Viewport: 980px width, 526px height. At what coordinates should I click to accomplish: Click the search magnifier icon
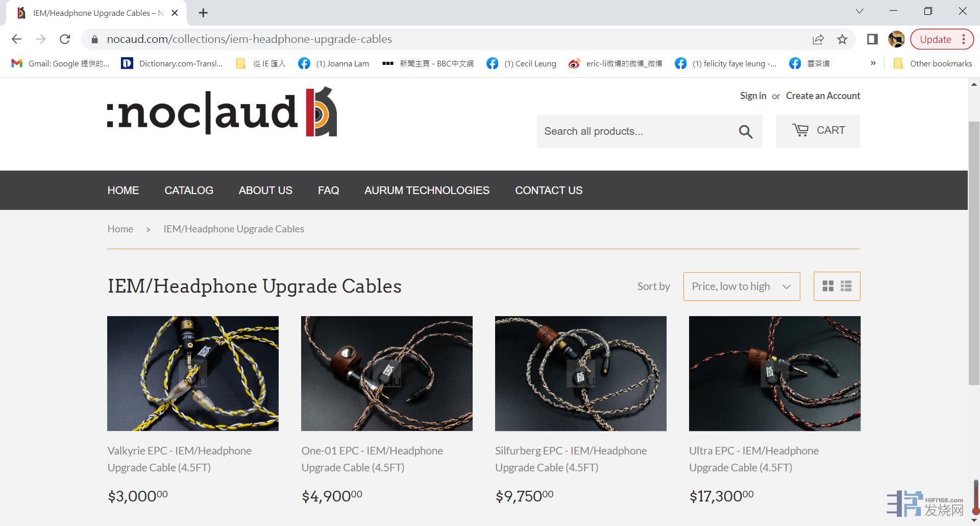pos(745,132)
